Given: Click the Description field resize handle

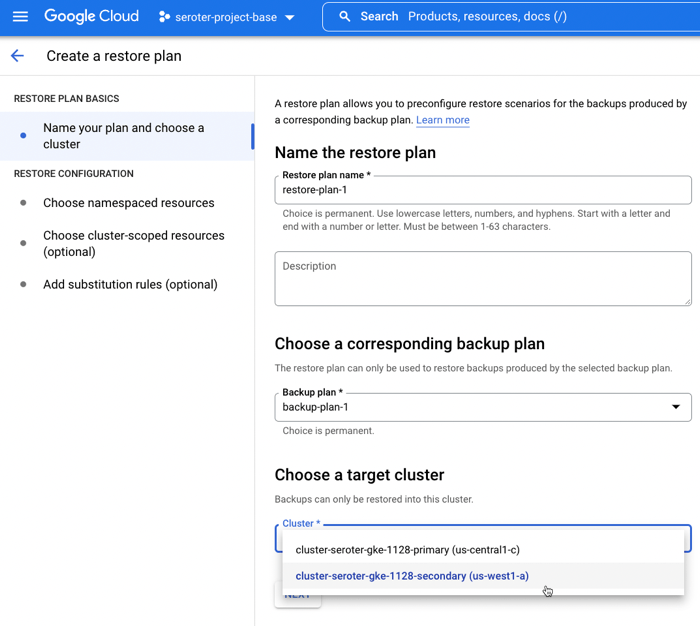Looking at the screenshot, I should (687, 301).
